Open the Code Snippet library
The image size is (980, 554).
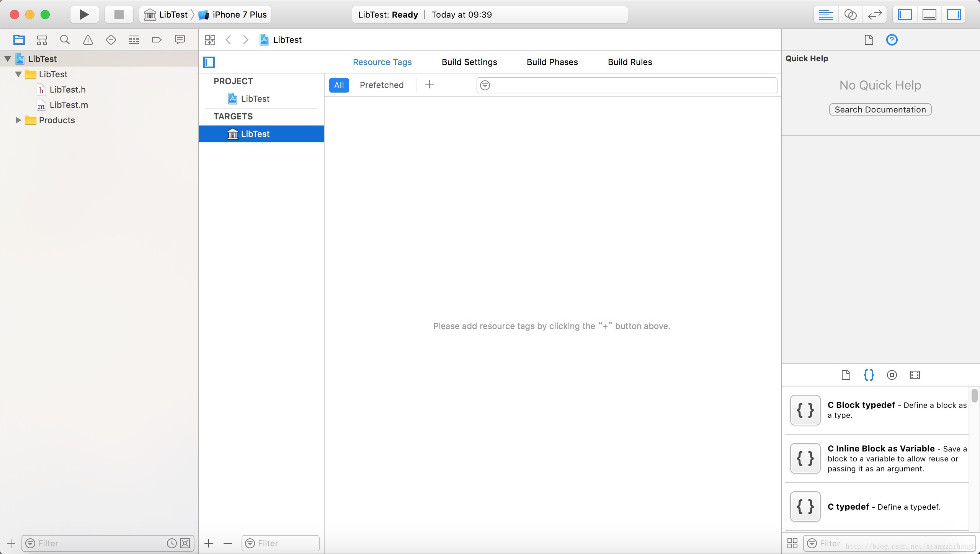pos(869,375)
